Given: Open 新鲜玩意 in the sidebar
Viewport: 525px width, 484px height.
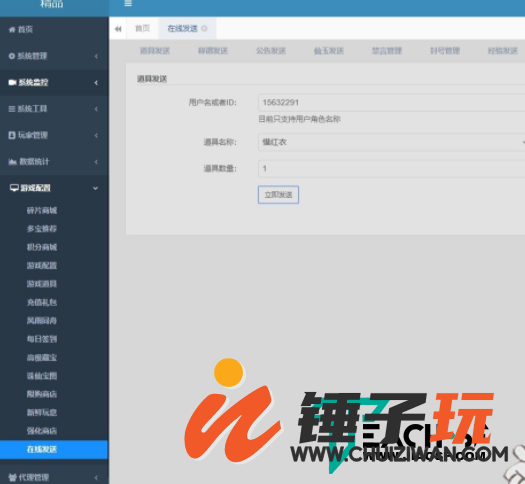Looking at the screenshot, I should [x=42, y=412].
